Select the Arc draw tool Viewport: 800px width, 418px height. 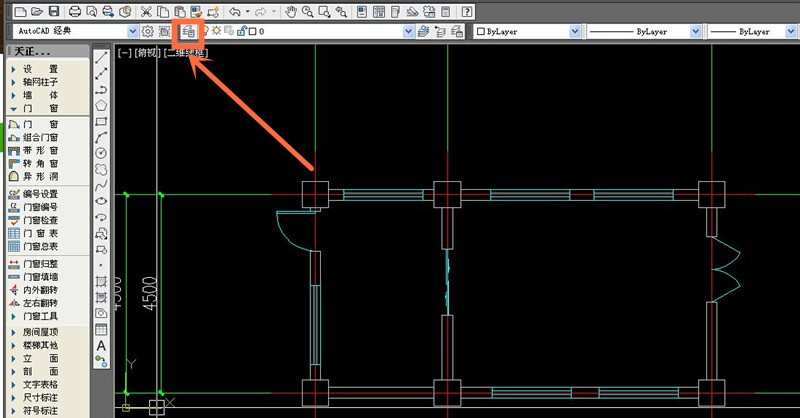click(101, 137)
